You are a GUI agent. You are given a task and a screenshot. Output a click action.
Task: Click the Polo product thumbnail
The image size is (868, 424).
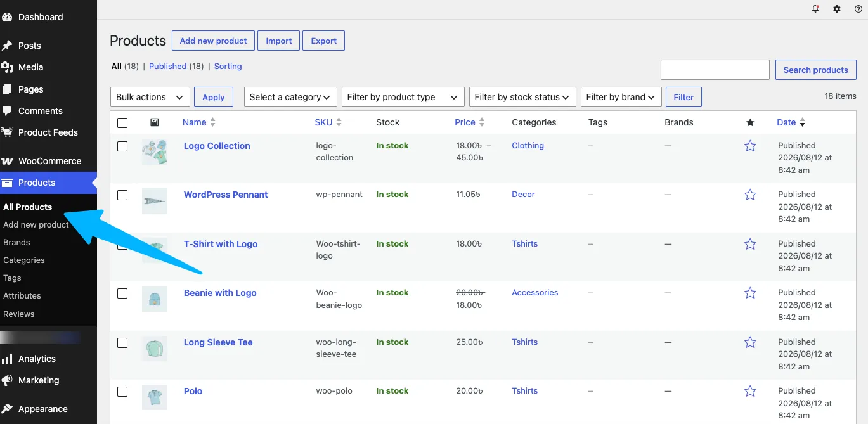pos(155,397)
